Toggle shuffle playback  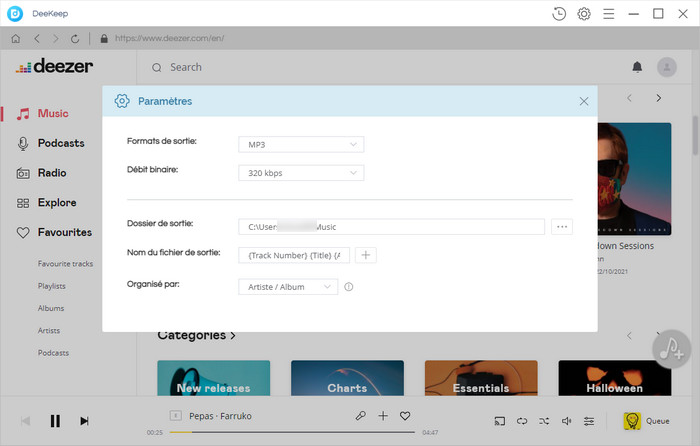coord(543,421)
